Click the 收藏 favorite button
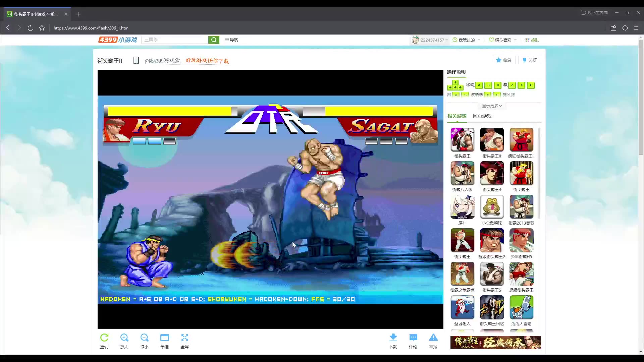 504,60
